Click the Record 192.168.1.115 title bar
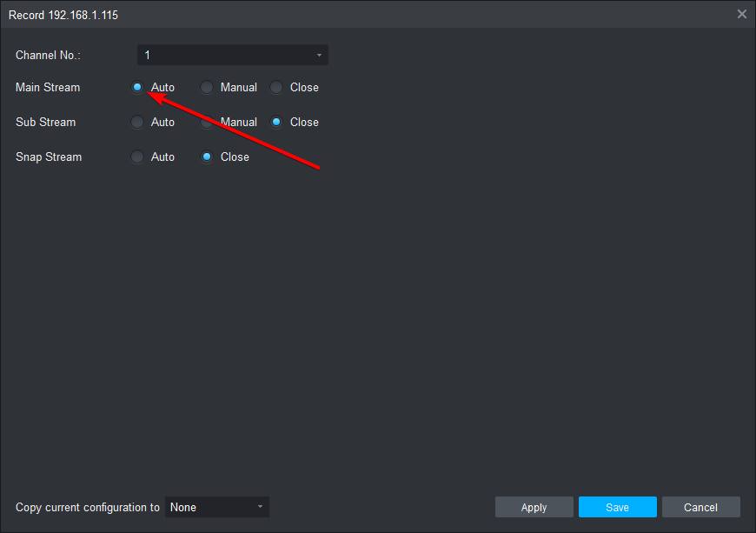Screen dimensions: 756x533 pyautogui.click(x=348, y=14)
